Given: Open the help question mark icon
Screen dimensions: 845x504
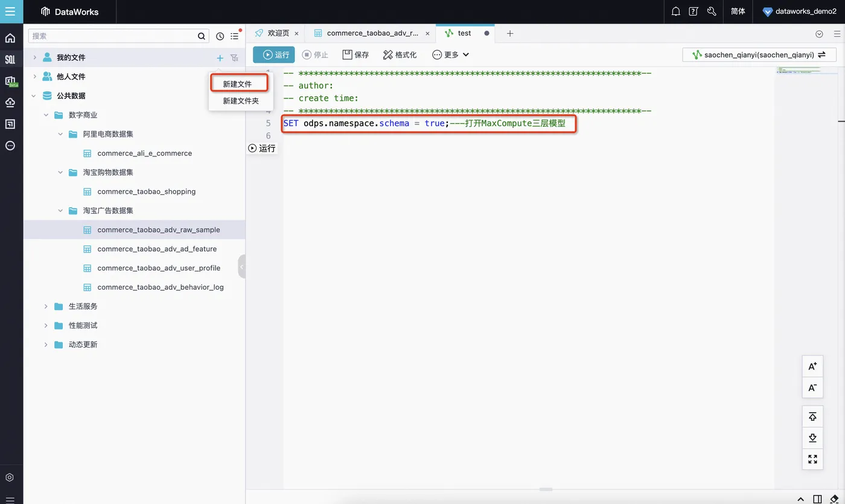Looking at the screenshot, I should (694, 11).
